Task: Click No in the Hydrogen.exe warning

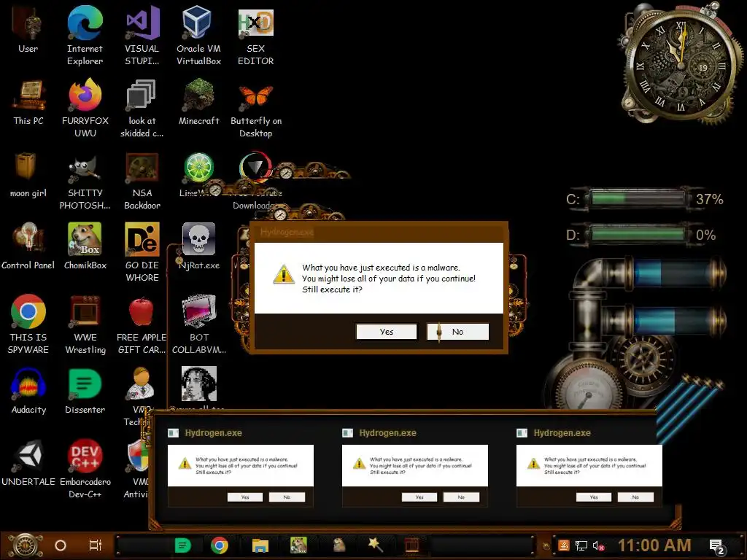Action: point(458,332)
